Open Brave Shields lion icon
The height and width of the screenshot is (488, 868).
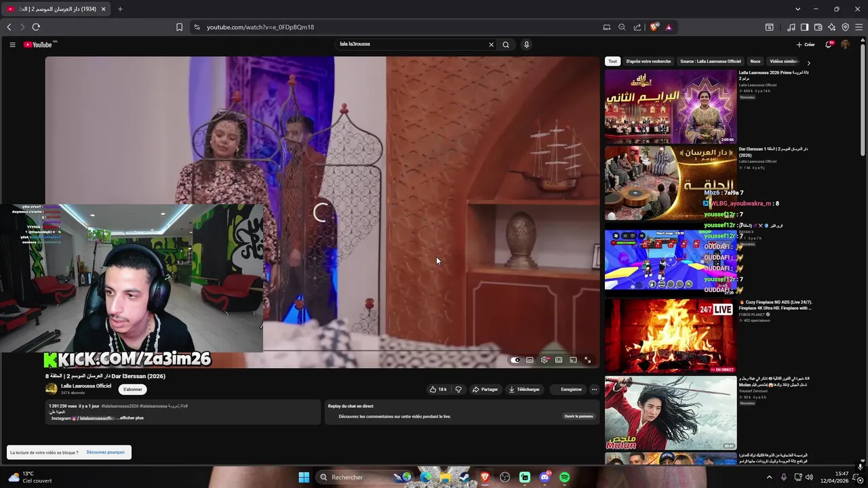(654, 27)
